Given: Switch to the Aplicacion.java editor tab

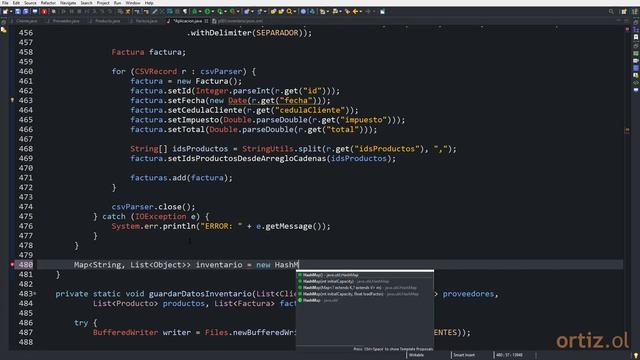Looking at the screenshot, I should (x=188, y=21).
